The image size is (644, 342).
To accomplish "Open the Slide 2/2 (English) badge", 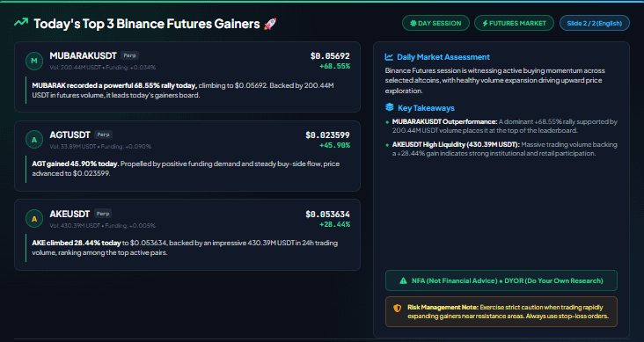I will [x=595, y=24].
